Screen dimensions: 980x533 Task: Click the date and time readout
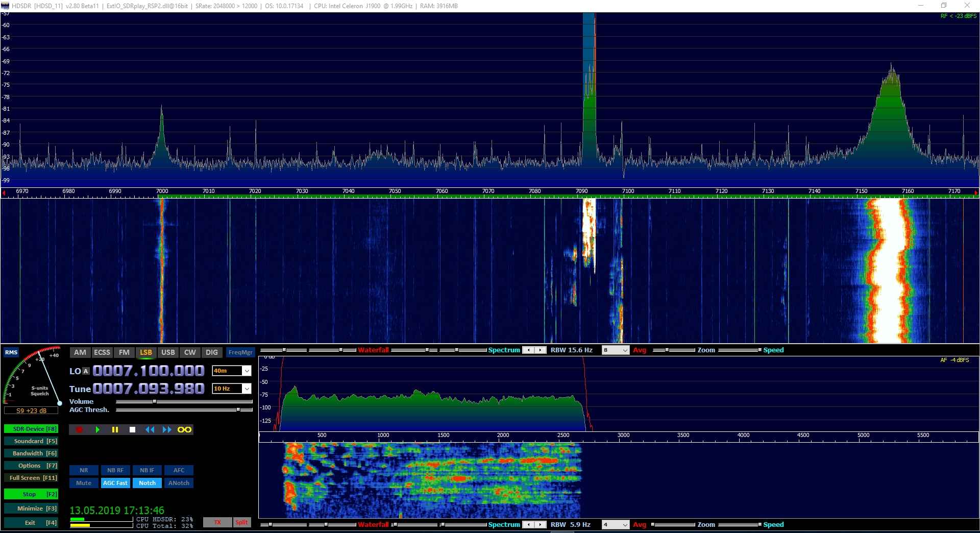tap(117, 511)
